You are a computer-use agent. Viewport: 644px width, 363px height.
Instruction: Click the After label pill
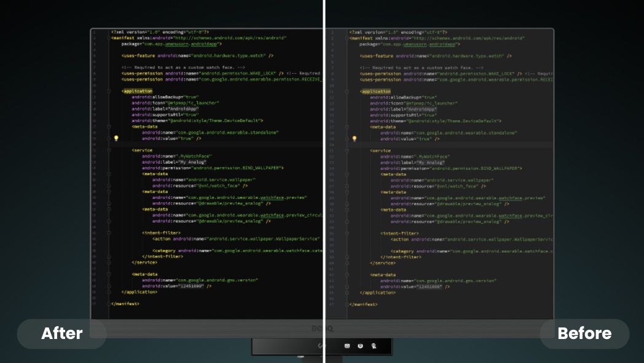(61, 333)
